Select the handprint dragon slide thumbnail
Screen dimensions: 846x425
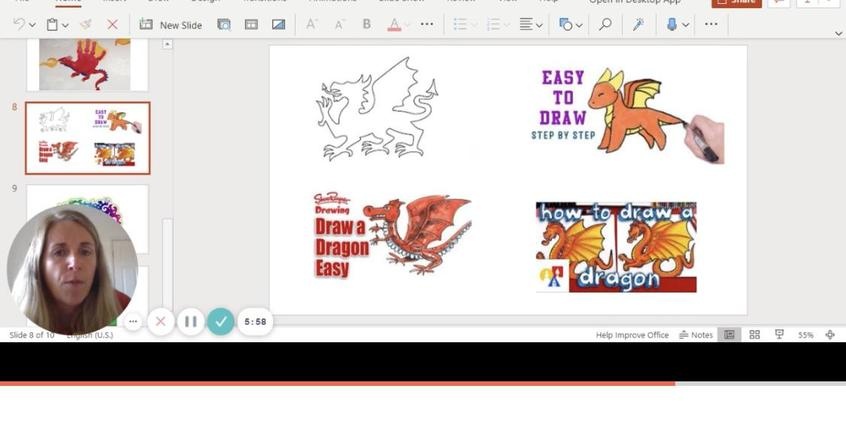tap(87, 64)
